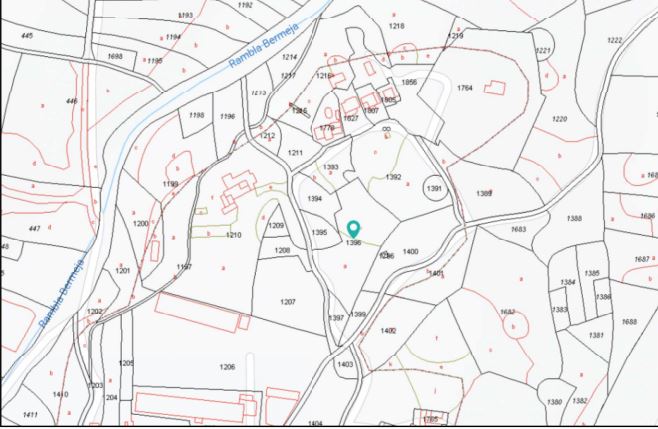This screenshot has height=429, width=658.
Task: Click parcel number 1400
Action: pyautogui.click(x=410, y=251)
